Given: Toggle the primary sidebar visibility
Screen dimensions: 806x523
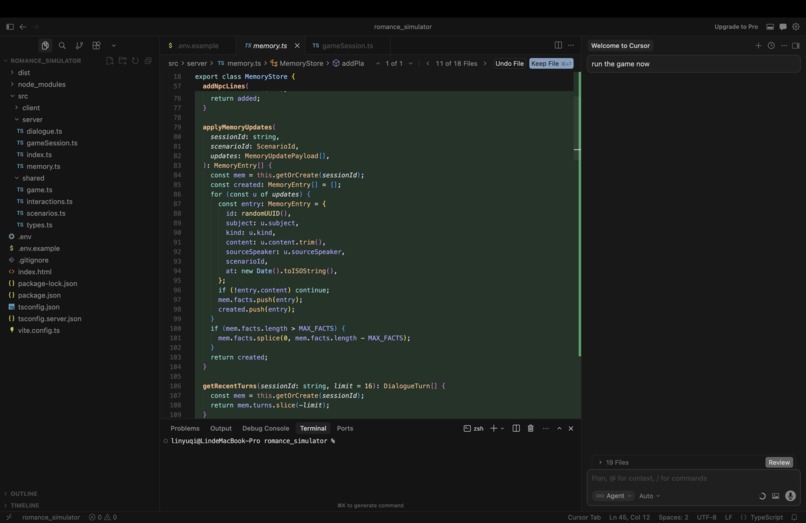Looking at the screenshot, I should (x=10, y=27).
